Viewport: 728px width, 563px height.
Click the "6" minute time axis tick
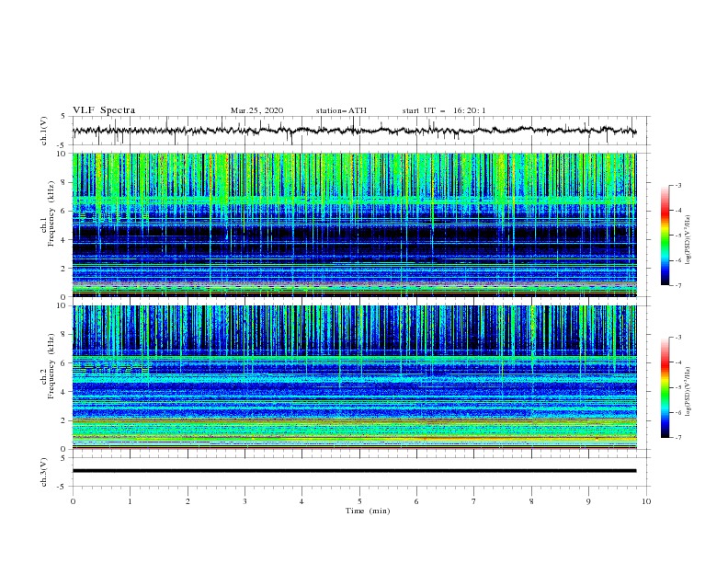(x=416, y=501)
